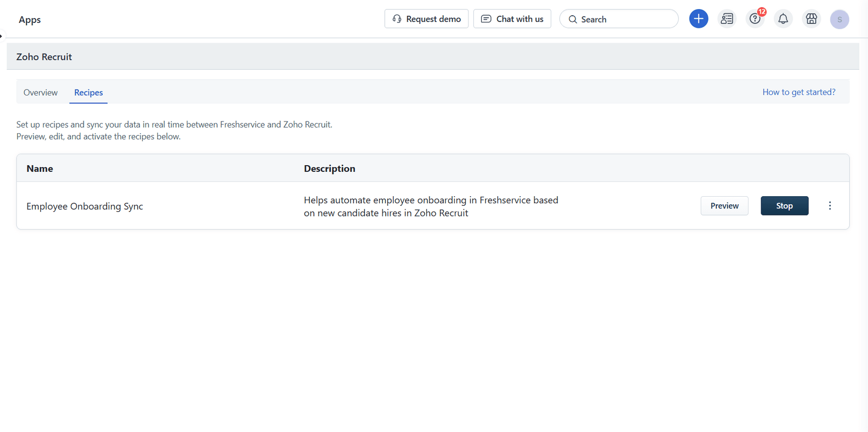The height and width of the screenshot is (432, 868).
Task: Preview the Employee Onboarding Sync recipe
Action: coord(724,206)
